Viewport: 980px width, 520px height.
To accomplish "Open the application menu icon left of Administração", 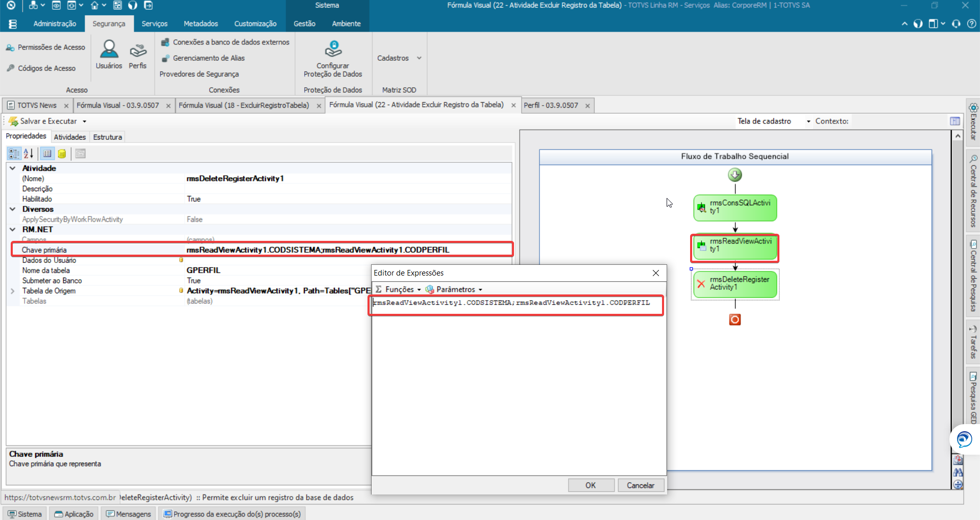I will tap(13, 23).
